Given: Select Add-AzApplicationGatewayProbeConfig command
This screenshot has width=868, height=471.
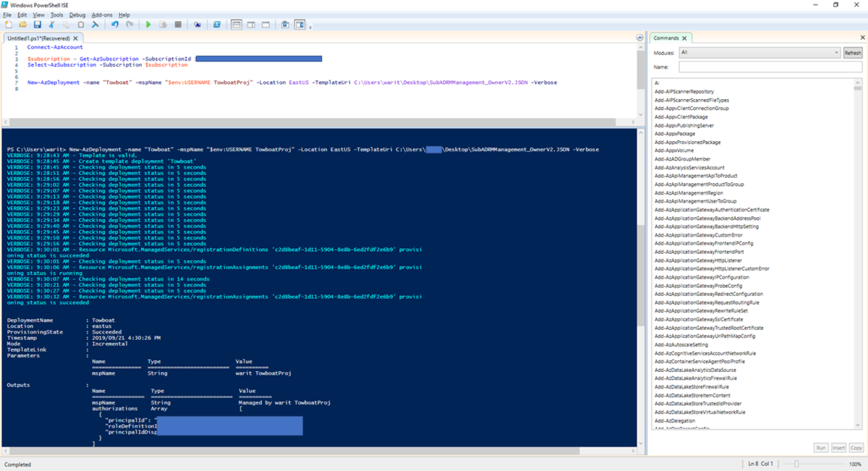Looking at the screenshot, I should point(698,286).
